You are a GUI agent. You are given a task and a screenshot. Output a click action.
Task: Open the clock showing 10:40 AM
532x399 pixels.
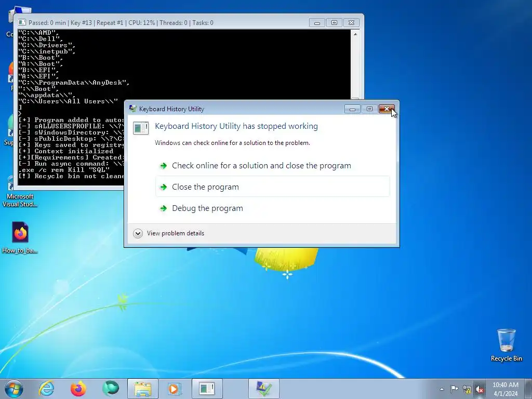(506, 389)
